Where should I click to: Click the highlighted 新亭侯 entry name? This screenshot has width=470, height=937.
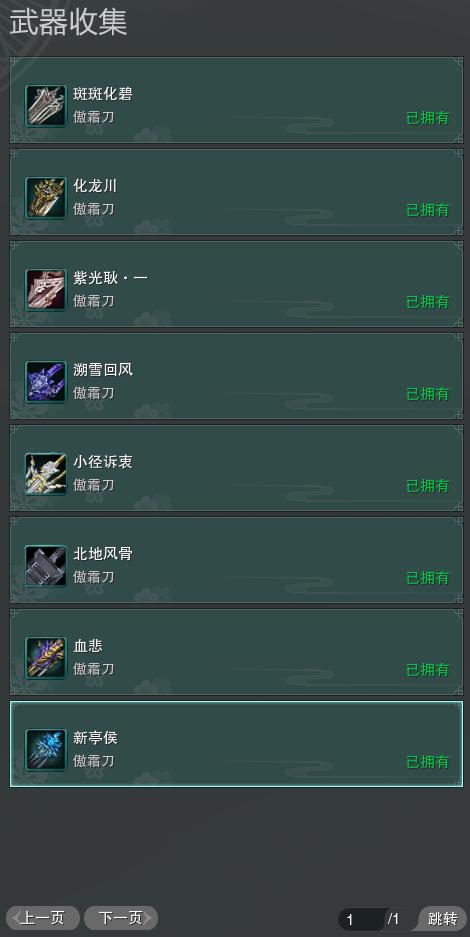[96, 738]
